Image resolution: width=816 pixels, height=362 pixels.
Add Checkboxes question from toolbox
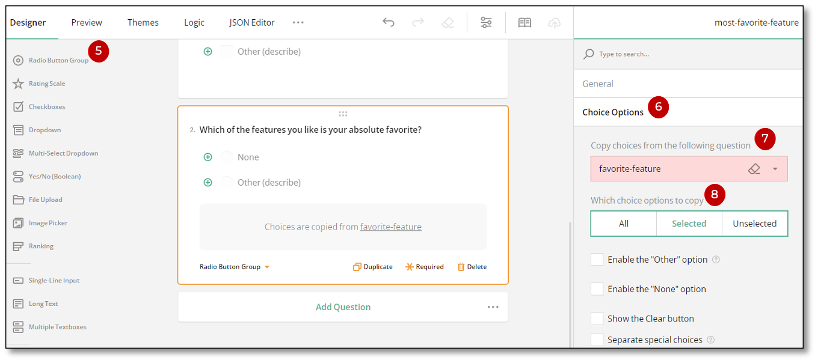[39, 107]
